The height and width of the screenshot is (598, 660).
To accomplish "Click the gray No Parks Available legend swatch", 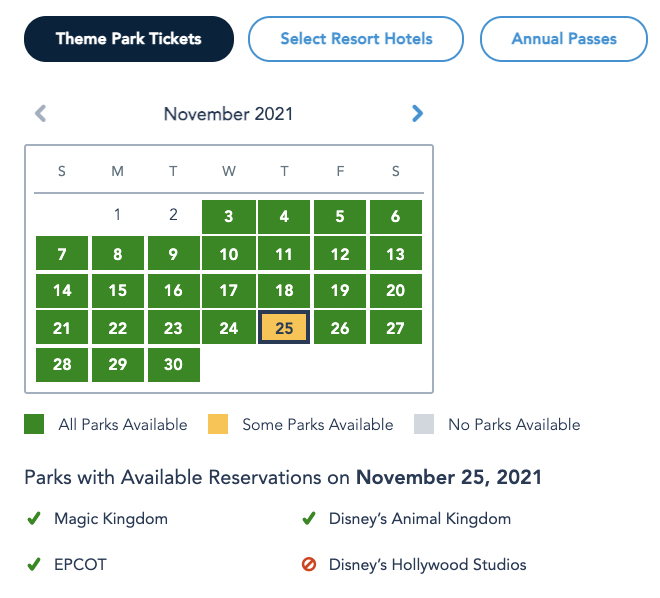I will click(x=424, y=424).
